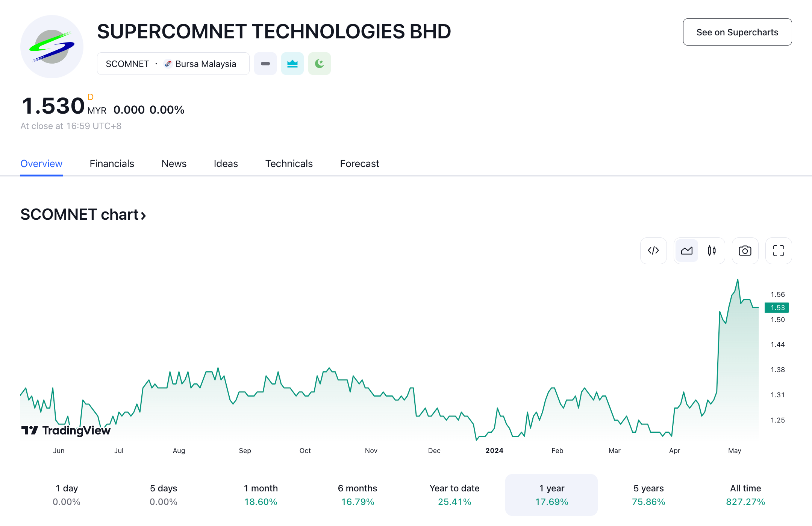The width and height of the screenshot is (812, 526).
Task: Switch to area chart view
Action: click(686, 251)
